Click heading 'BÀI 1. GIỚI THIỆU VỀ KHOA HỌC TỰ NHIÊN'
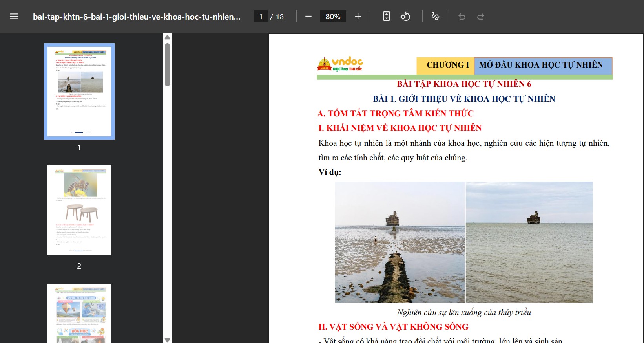This screenshot has height=343, width=644. click(464, 99)
